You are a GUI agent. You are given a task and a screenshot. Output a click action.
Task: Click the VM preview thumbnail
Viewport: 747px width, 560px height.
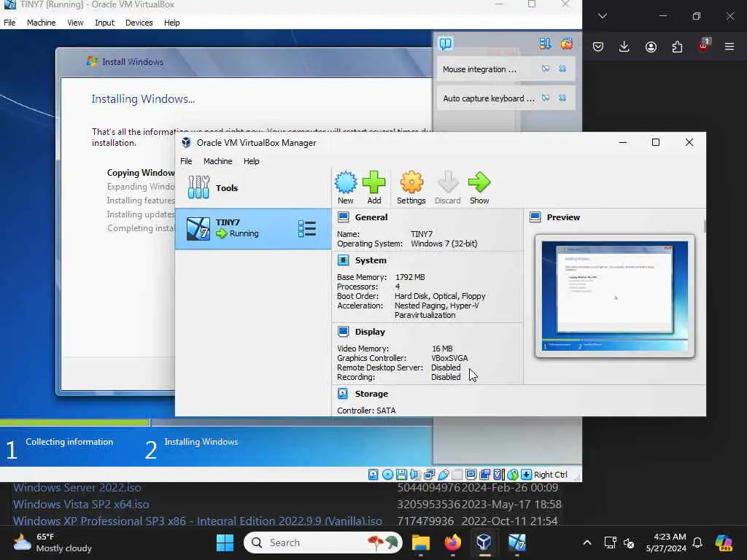click(x=614, y=296)
